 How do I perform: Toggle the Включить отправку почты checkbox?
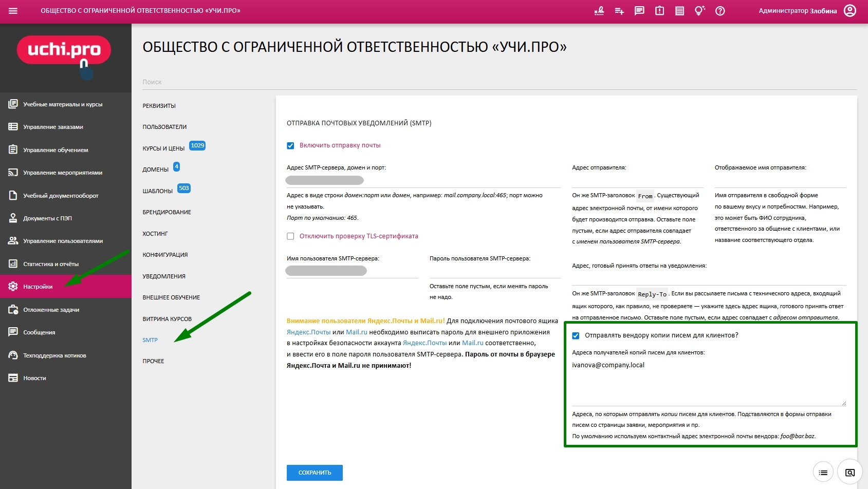coord(290,146)
